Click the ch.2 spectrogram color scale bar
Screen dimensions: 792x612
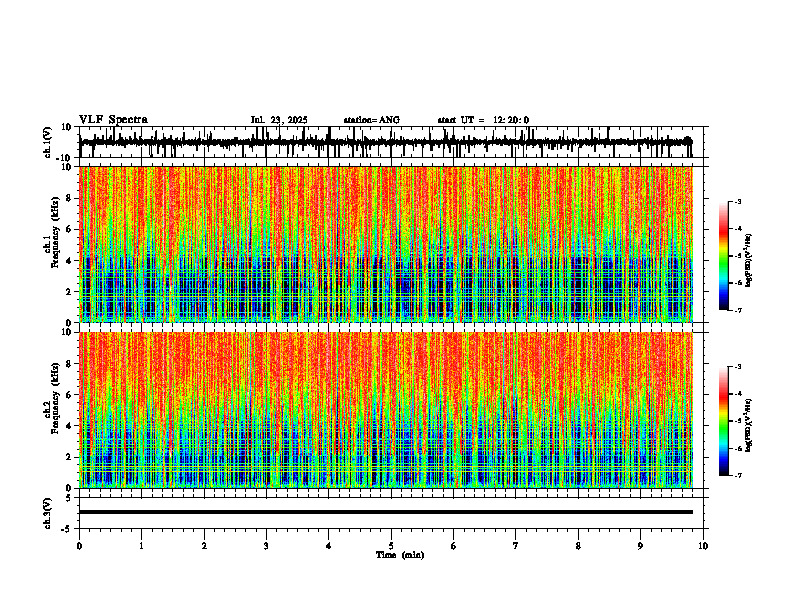[x=724, y=421]
